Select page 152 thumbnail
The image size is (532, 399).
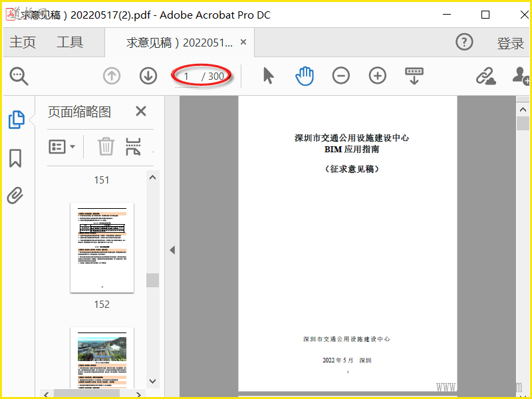(x=102, y=247)
